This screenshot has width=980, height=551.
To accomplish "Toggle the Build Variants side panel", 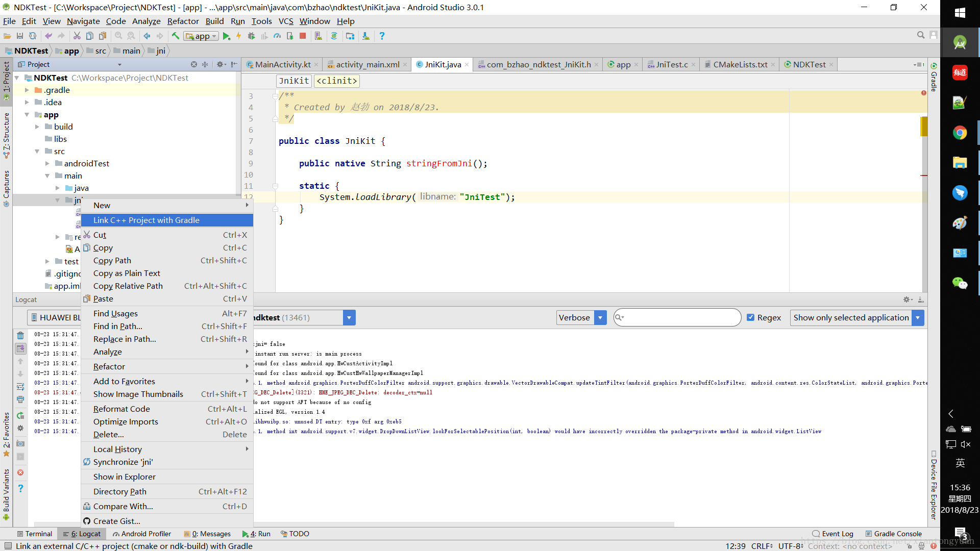I will [x=6, y=494].
